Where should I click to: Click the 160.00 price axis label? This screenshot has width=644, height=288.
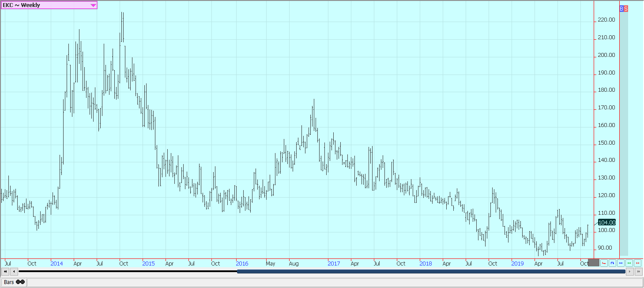click(606, 125)
